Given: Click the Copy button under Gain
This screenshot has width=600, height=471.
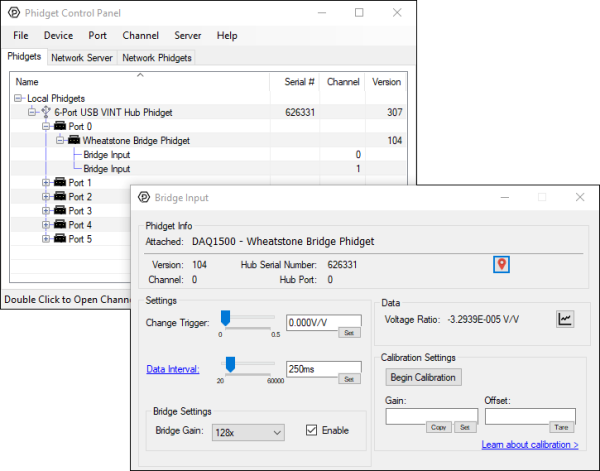Looking at the screenshot, I should (439, 427).
